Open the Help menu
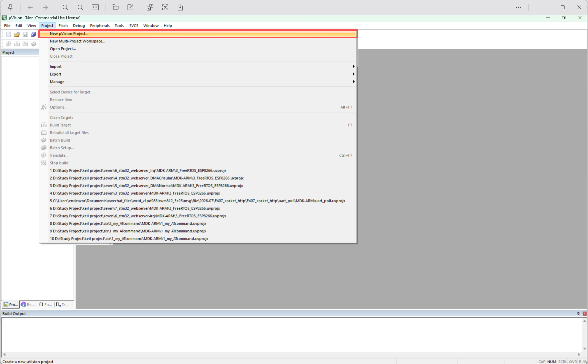The image size is (588, 364). 168,26
